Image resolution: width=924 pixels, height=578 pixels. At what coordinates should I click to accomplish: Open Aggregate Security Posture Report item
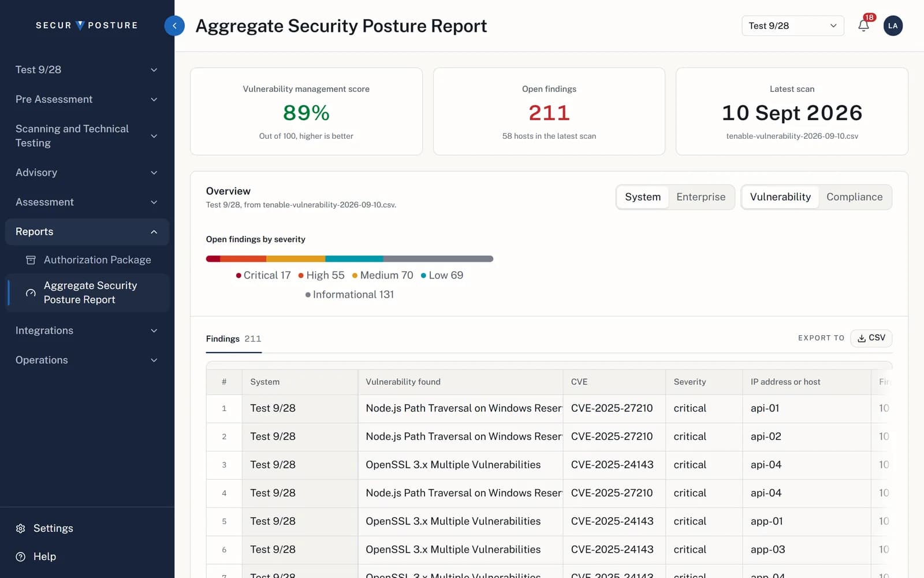pos(88,293)
